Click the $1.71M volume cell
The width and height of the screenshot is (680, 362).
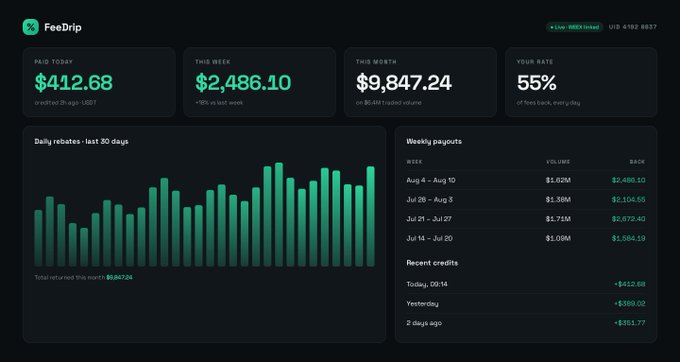[558, 219]
